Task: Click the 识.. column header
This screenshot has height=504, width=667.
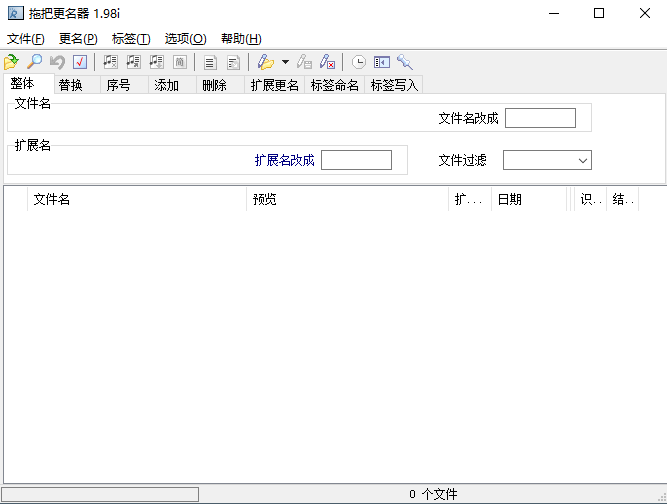Action: click(590, 199)
